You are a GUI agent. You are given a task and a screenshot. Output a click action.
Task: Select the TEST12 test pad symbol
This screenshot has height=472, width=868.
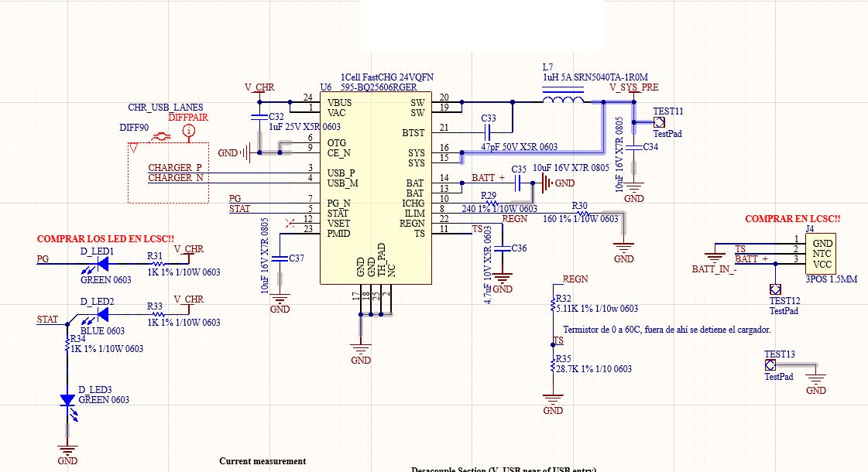(776, 289)
